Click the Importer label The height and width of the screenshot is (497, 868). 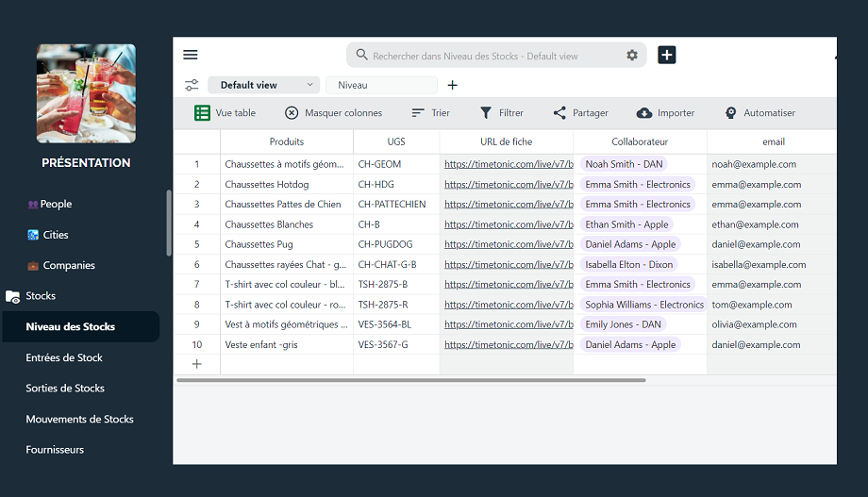pyautogui.click(x=676, y=113)
